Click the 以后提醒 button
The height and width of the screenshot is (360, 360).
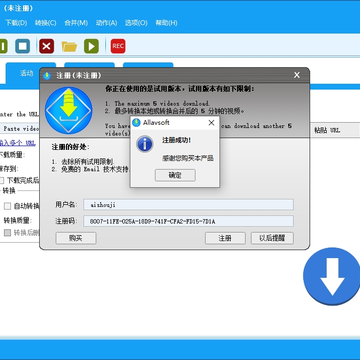[272, 238]
